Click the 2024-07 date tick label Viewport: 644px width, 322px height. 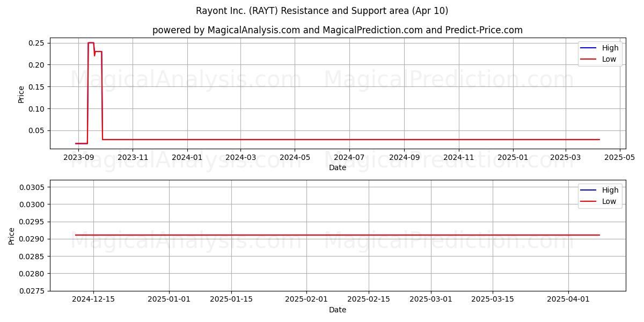tap(349, 157)
